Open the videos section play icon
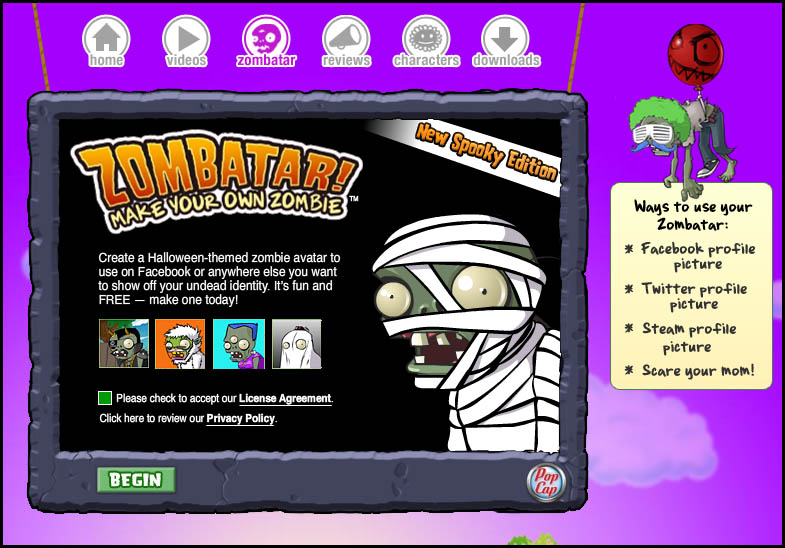Image resolution: width=785 pixels, height=548 pixels. pyautogui.click(x=186, y=41)
